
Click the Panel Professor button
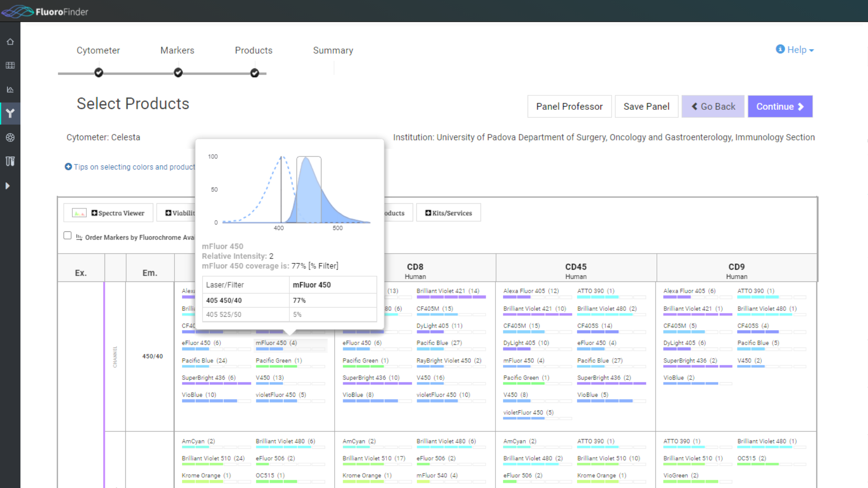[x=569, y=106]
